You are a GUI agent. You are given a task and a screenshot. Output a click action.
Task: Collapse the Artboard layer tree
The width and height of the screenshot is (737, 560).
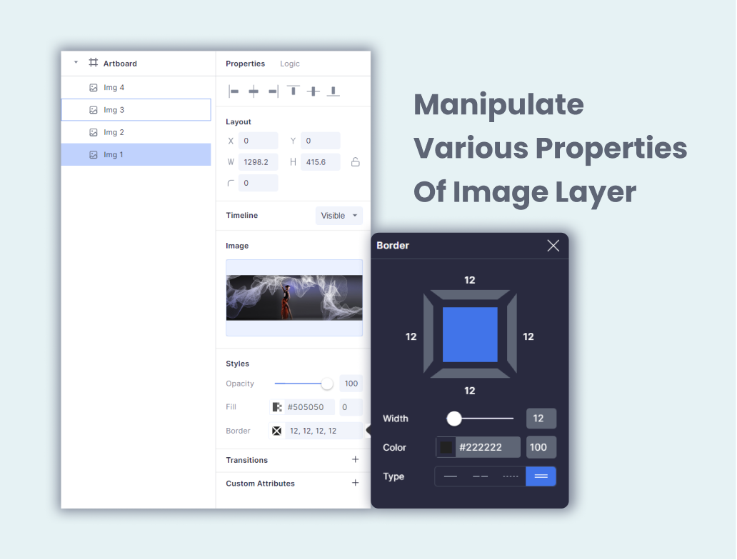(x=76, y=63)
